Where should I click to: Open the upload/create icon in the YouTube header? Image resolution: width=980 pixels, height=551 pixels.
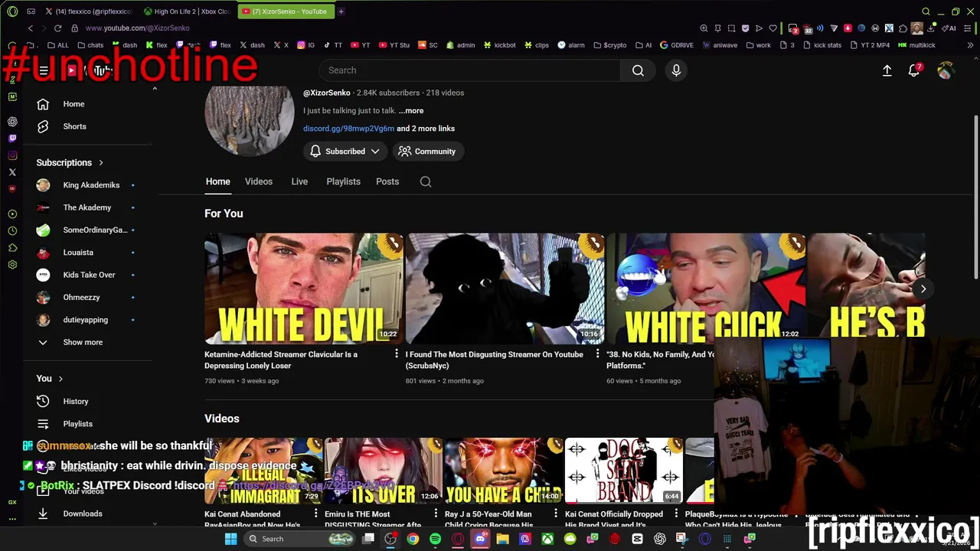tap(887, 70)
